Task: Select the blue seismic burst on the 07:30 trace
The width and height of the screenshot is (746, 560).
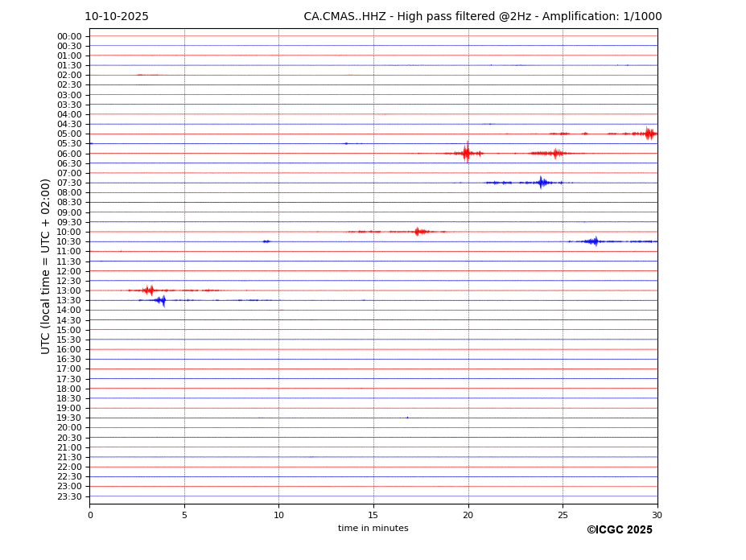Action: pyautogui.click(x=542, y=183)
